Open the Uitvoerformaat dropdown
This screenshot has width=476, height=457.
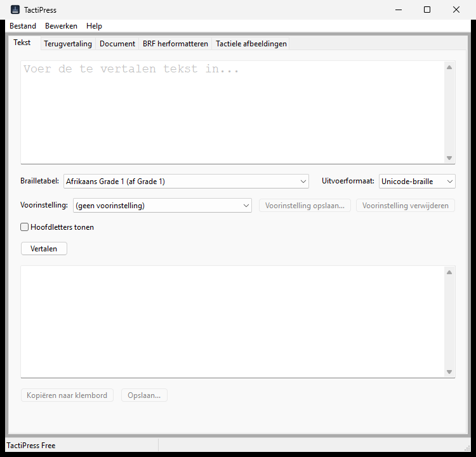[417, 182]
